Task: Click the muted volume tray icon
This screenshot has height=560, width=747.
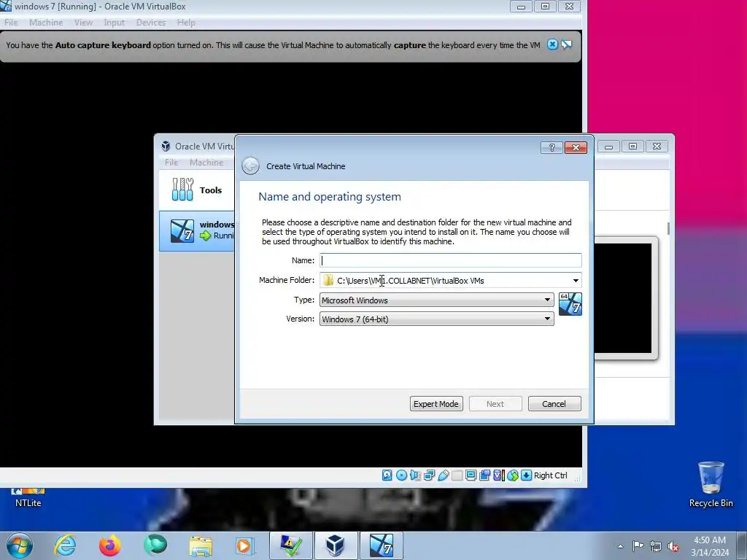Action: click(673, 546)
